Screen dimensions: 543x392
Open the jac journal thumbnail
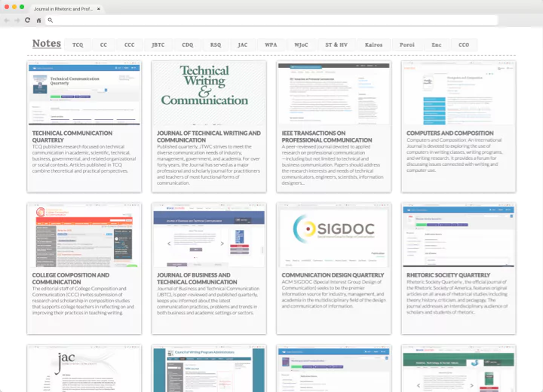(x=84, y=369)
